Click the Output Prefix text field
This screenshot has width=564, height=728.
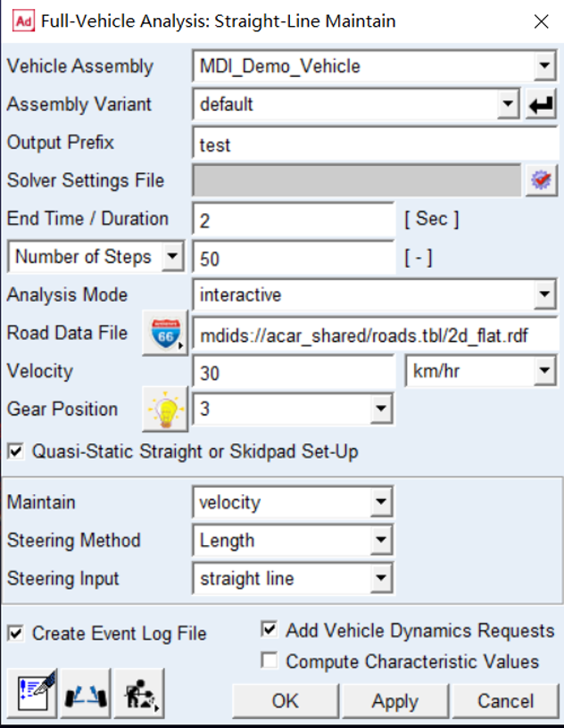pos(375,143)
